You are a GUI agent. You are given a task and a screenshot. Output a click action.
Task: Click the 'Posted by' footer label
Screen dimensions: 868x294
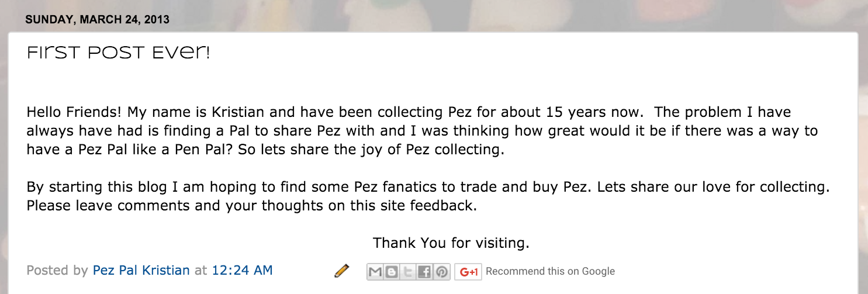[57, 270]
